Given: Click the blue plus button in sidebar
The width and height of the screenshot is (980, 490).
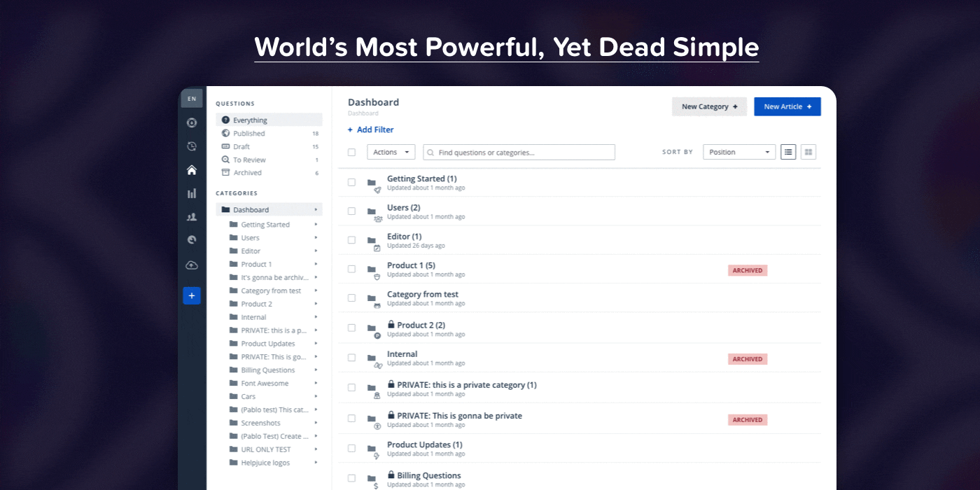Looking at the screenshot, I should [192, 295].
